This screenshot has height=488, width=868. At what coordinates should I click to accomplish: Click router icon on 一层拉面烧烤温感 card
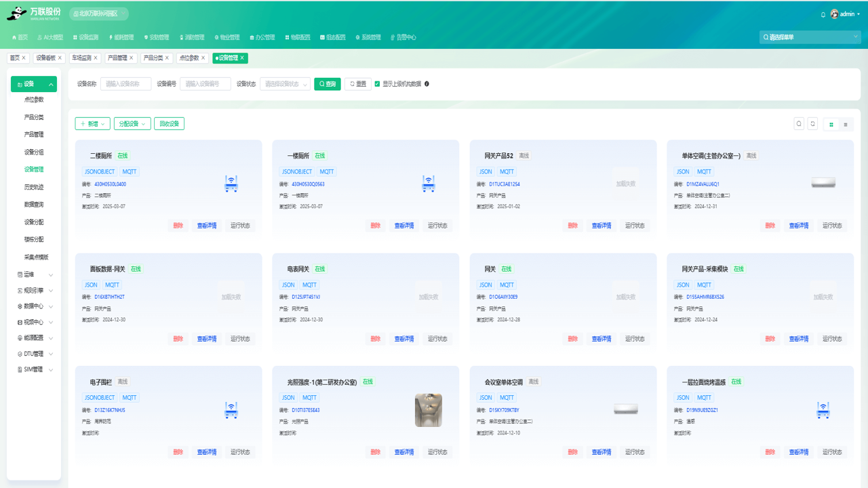[823, 410]
